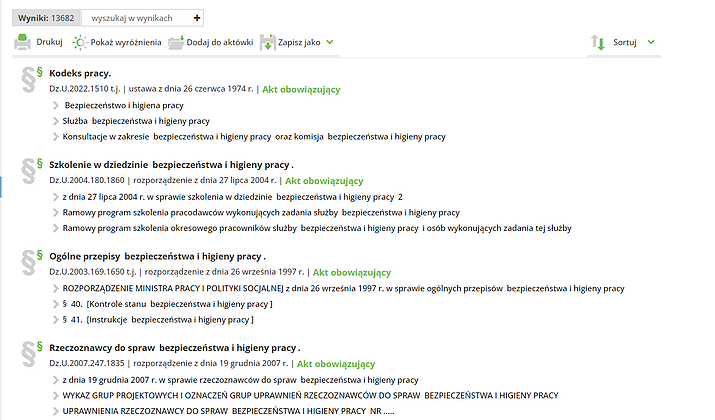Open the Kodeks pracy act link
715x420 pixels.
(80, 73)
